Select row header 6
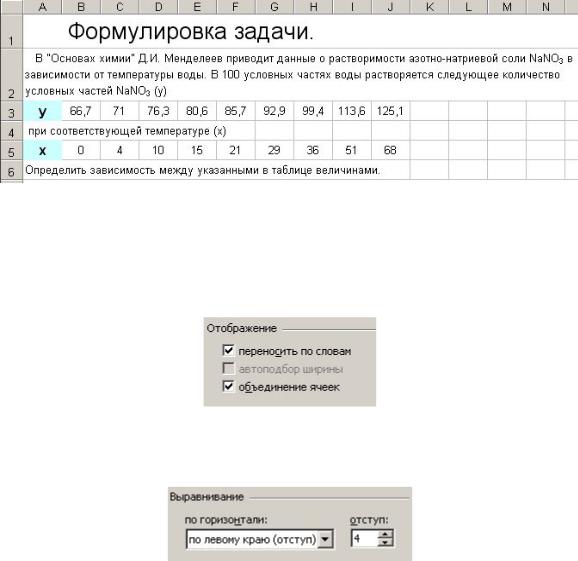 click(11, 170)
